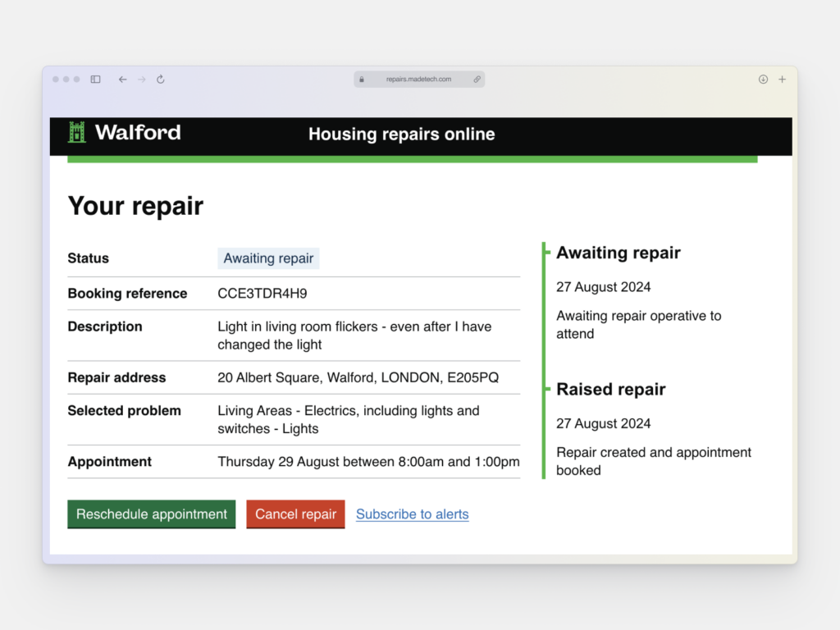Click the Appointment row label
This screenshot has width=840, height=630.
tap(110, 462)
